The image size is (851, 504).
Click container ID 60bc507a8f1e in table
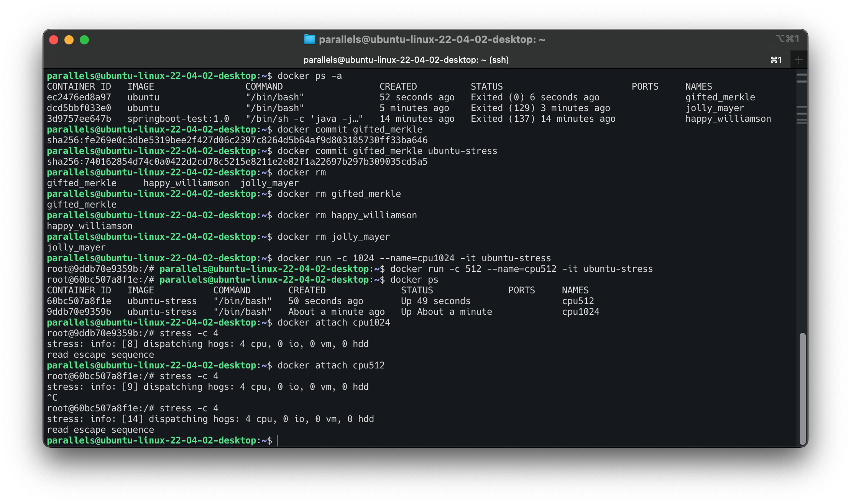[x=79, y=301]
